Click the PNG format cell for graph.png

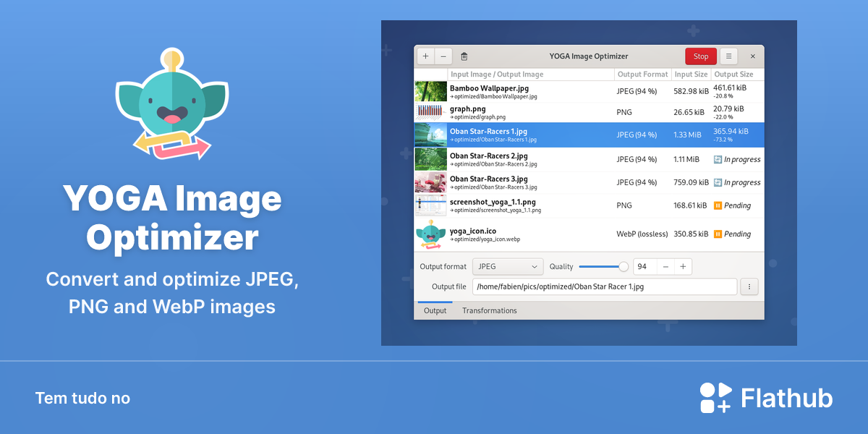pos(624,112)
